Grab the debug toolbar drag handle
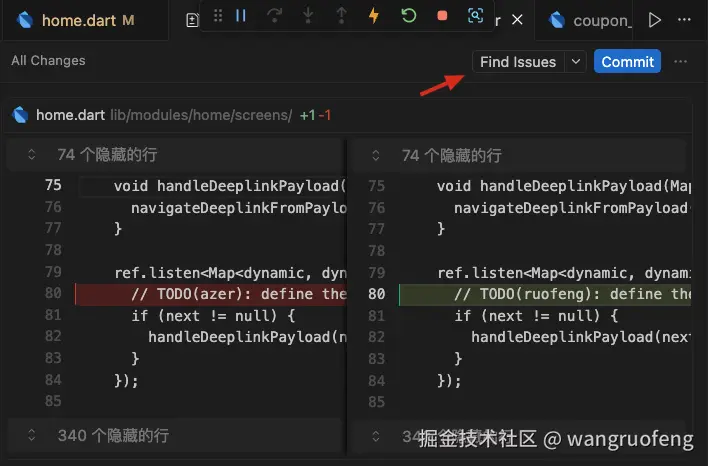708x466 pixels. tap(218, 16)
